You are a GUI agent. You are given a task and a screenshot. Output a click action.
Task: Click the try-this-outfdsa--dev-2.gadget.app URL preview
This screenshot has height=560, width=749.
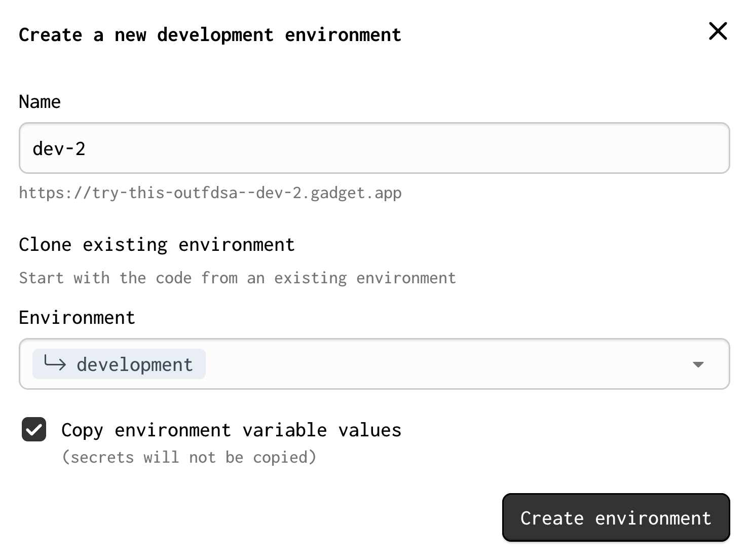pyautogui.click(x=210, y=193)
